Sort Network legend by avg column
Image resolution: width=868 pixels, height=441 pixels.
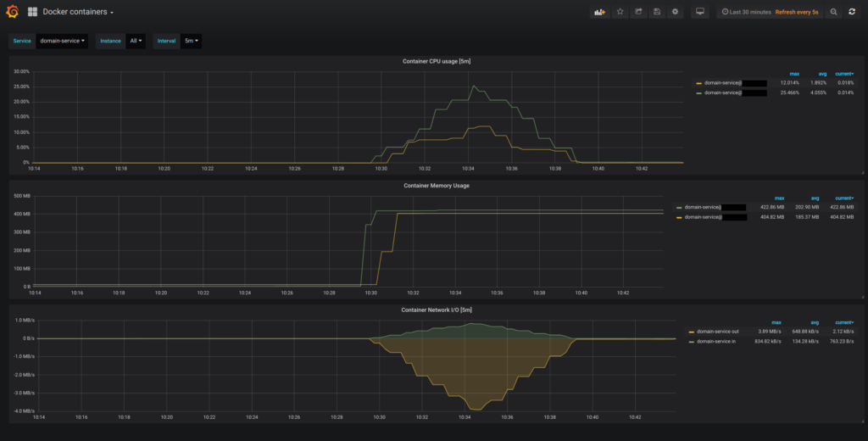[813, 322]
